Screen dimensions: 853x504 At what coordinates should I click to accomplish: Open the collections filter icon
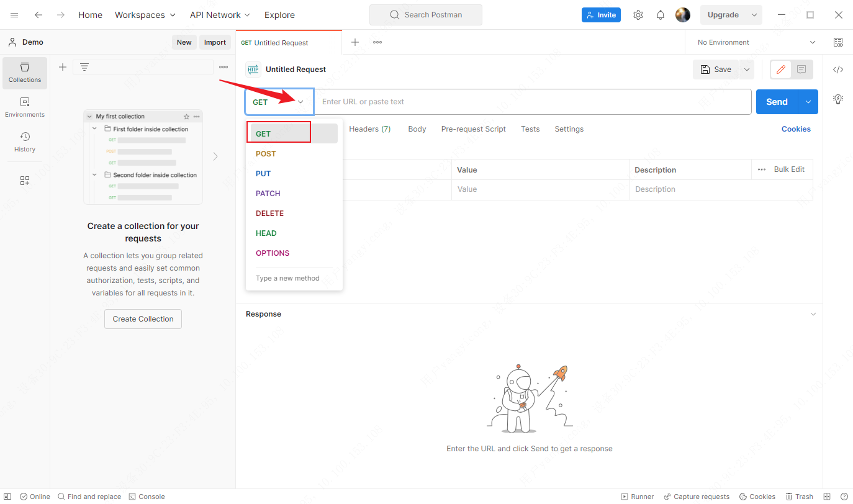84,67
